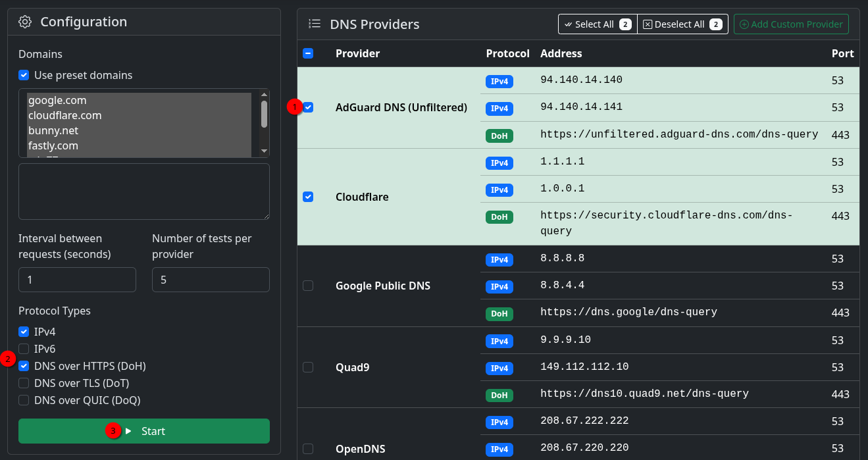Viewport: 868px width, 460px height.
Task: Deselect the AdGuard DNS (Unfiltered) provider checkbox
Action: coord(308,107)
